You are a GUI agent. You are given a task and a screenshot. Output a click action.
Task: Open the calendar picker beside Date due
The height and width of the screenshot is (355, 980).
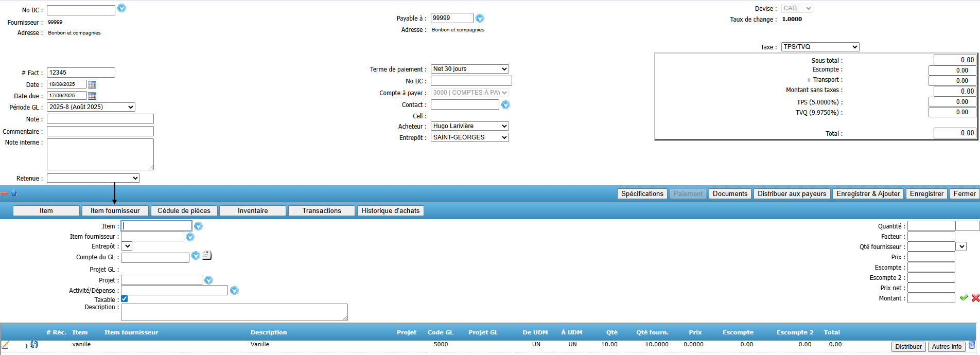pos(92,96)
